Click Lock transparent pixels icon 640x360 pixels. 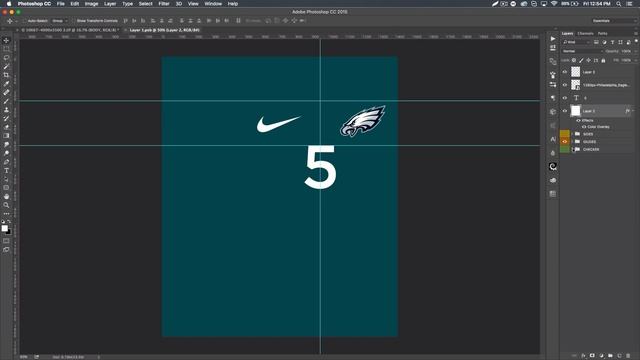tap(574, 60)
